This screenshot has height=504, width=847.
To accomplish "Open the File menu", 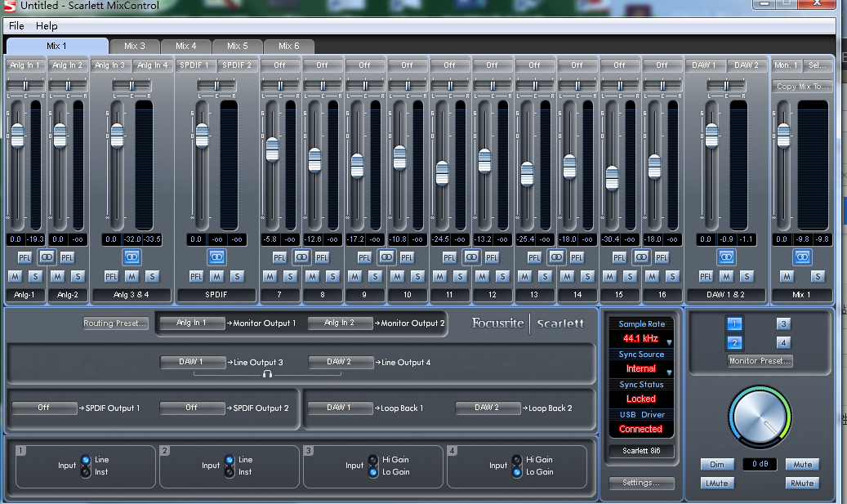I will pos(16,26).
